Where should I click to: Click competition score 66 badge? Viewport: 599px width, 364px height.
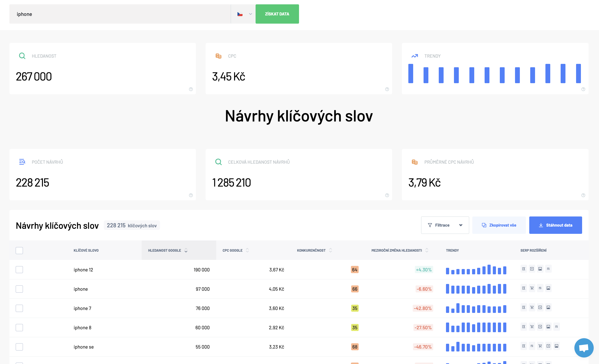tap(355, 289)
